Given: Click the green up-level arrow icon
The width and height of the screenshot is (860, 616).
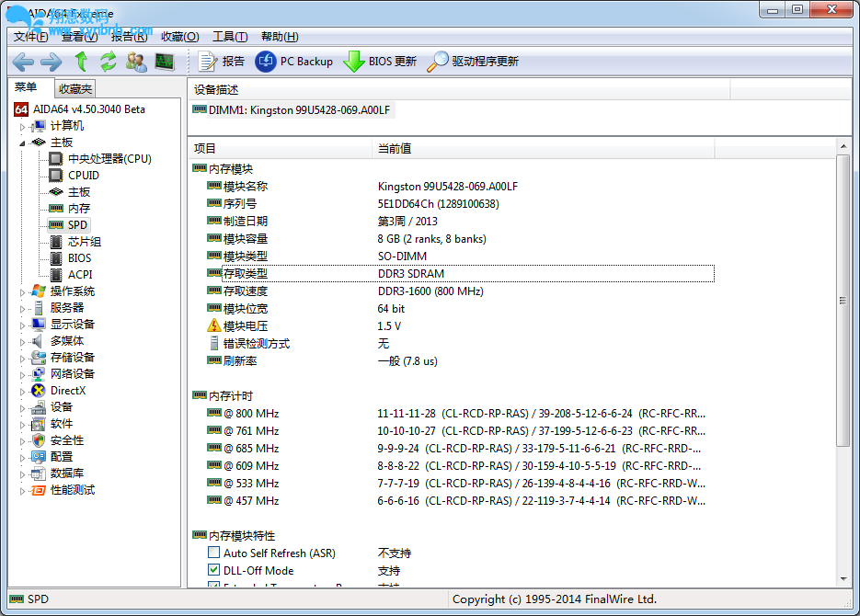Looking at the screenshot, I should [x=81, y=62].
